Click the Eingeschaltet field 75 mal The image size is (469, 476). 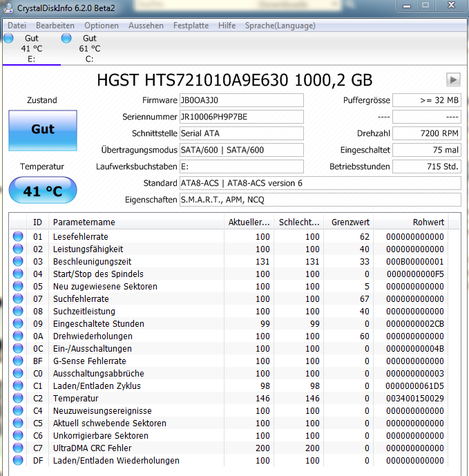pos(427,150)
